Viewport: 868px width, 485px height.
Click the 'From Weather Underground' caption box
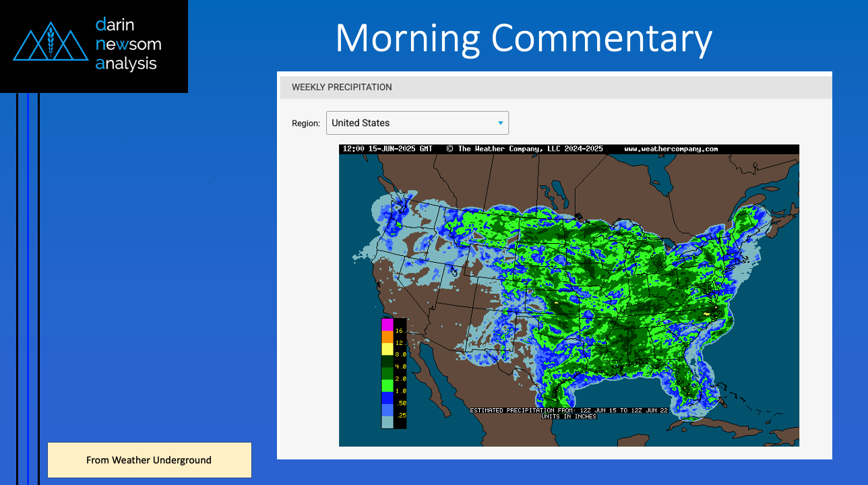click(x=149, y=460)
